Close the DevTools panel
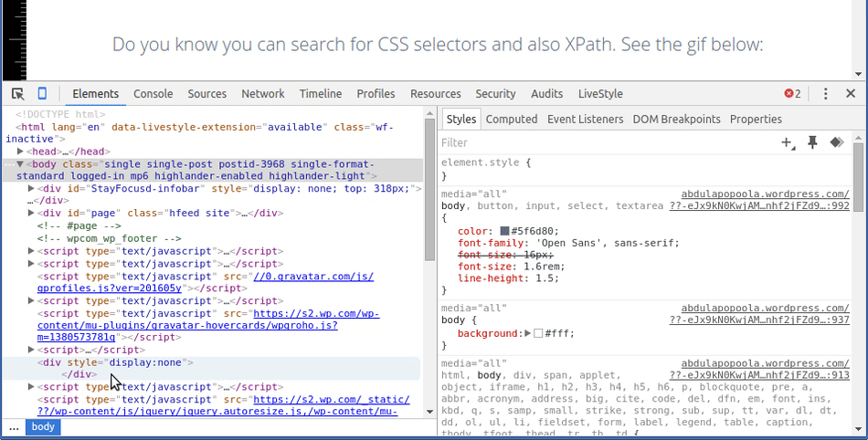The width and height of the screenshot is (868, 440). click(x=851, y=94)
